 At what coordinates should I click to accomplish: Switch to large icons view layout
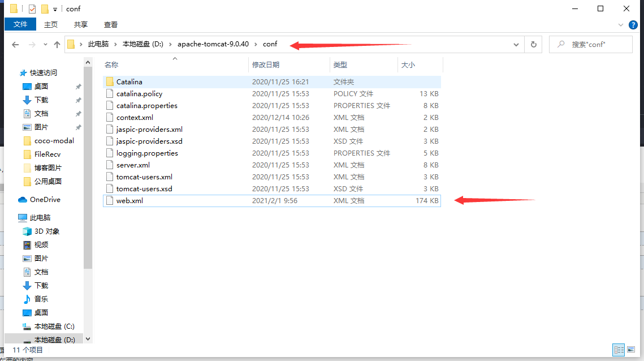coord(631,350)
